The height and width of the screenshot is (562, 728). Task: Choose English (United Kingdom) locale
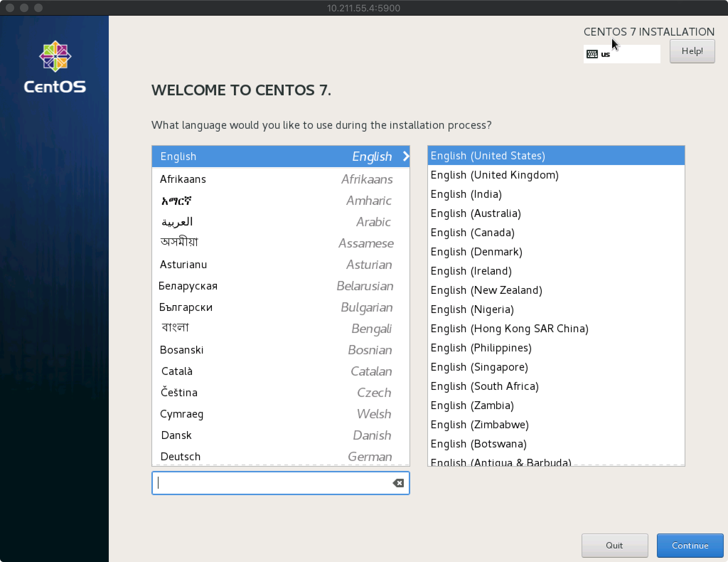coord(494,175)
